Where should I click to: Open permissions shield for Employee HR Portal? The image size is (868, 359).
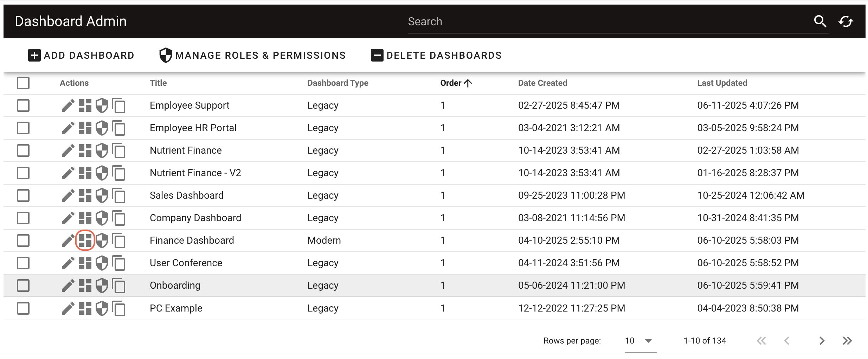click(x=102, y=128)
